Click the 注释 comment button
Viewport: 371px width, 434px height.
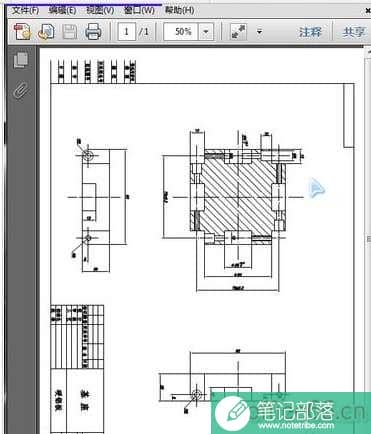pyautogui.click(x=310, y=32)
